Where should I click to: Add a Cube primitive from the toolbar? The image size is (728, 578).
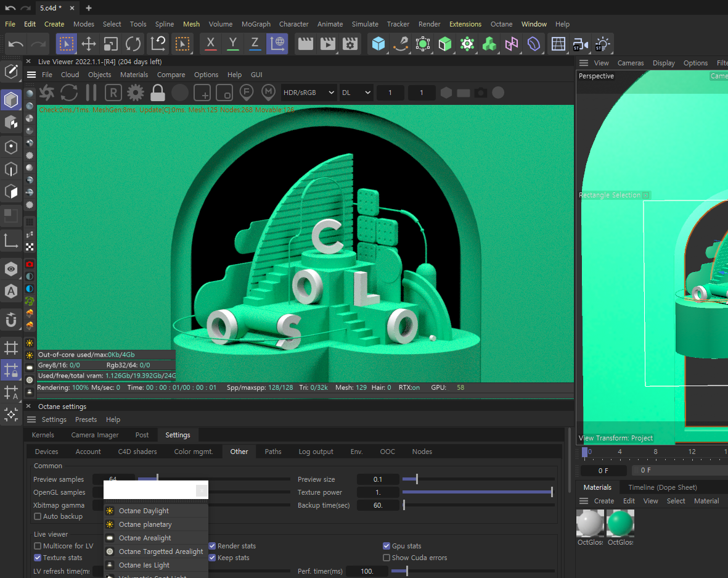point(378,44)
